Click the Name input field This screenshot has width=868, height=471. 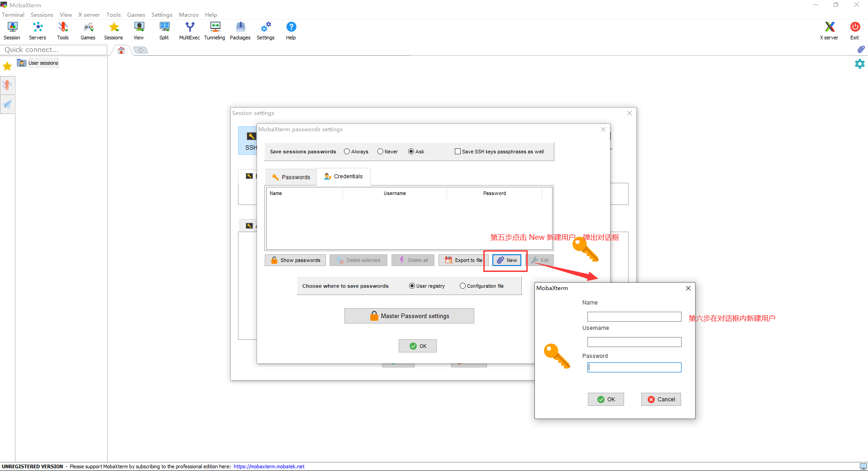[x=634, y=317]
